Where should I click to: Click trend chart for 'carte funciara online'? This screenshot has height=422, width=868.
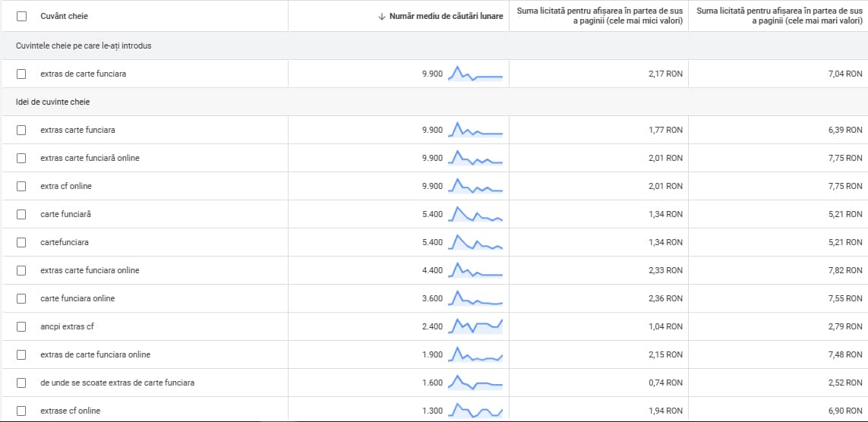point(475,298)
